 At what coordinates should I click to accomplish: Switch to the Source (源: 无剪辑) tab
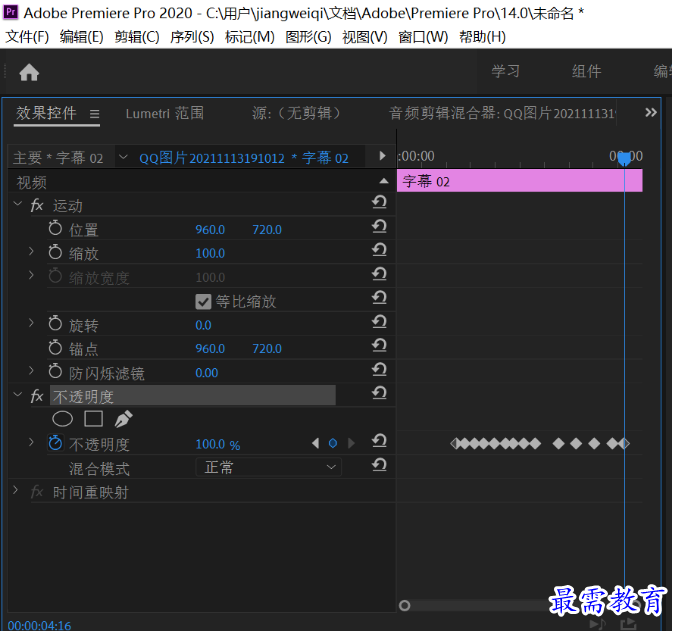[x=296, y=113]
